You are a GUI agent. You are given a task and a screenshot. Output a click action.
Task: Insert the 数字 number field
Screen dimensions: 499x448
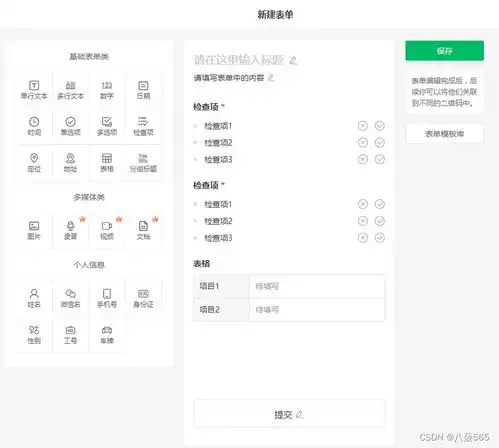pyautogui.click(x=107, y=90)
